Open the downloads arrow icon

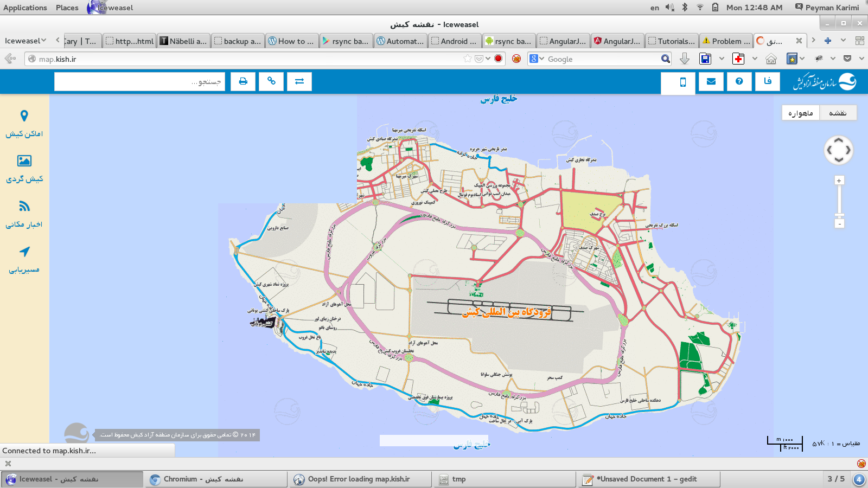tap(685, 59)
